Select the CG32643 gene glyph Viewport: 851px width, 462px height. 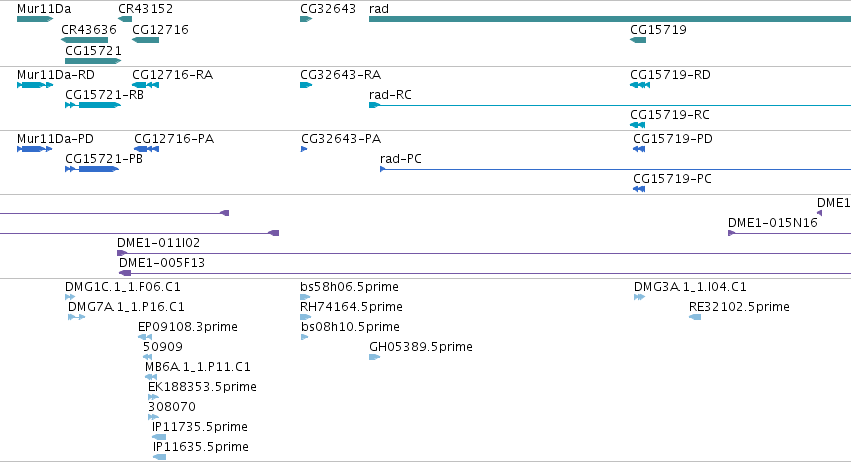pos(306,19)
